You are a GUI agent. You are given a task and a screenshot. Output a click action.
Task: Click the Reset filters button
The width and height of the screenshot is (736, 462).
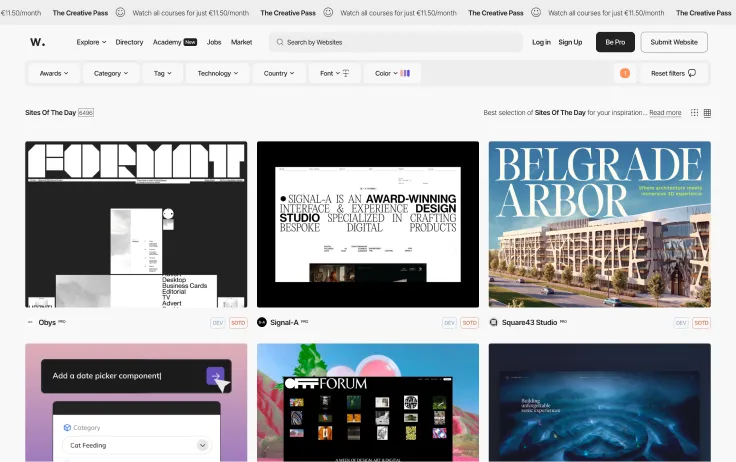[674, 73]
